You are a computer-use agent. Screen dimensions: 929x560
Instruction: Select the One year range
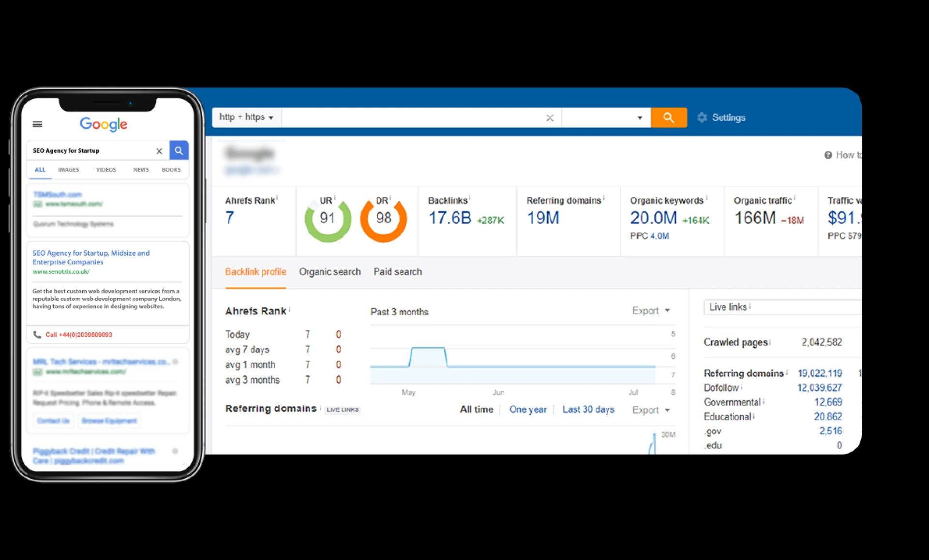click(527, 410)
